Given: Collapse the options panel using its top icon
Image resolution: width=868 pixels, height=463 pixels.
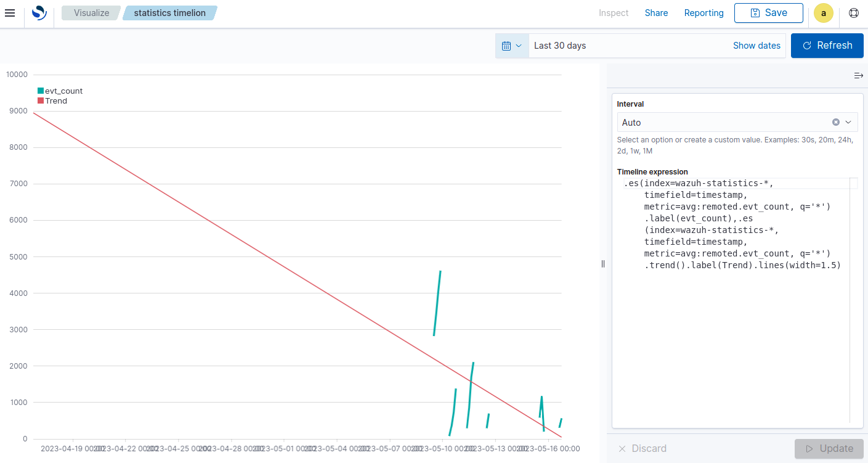Looking at the screenshot, I should (859, 75).
